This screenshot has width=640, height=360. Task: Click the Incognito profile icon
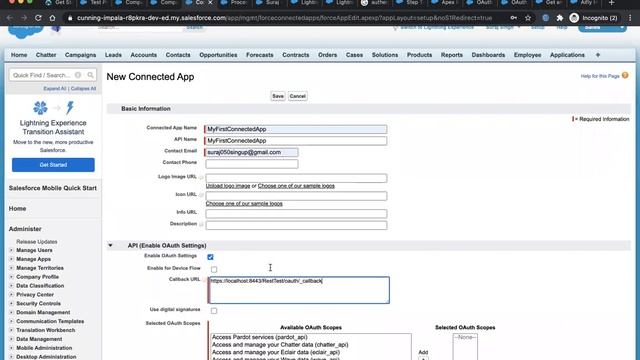(574, 18)
